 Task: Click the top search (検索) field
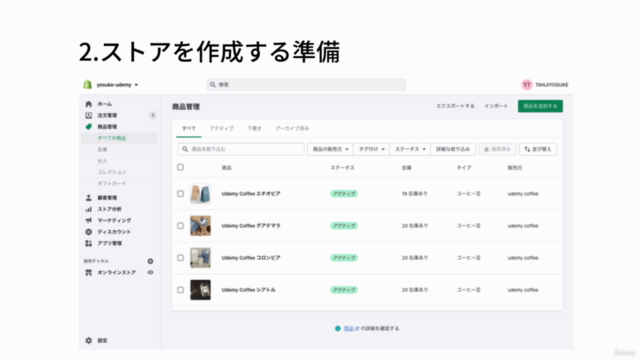coord(306,84)
